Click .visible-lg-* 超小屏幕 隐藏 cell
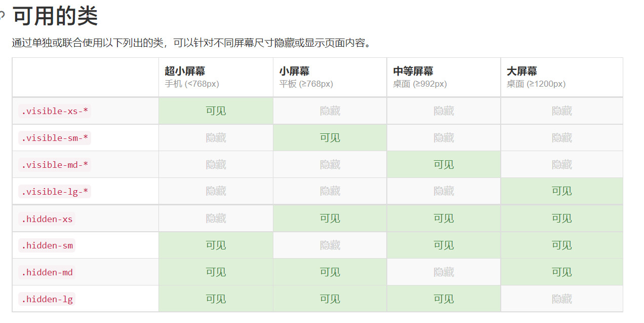Image resolution: width=644 pixels, height=323 pixels. point(216,191)
